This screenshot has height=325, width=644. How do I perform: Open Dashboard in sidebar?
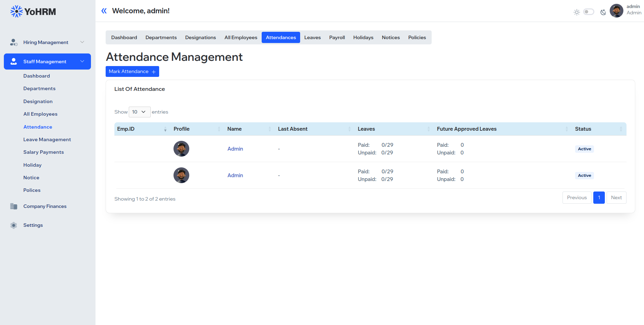tap(37, 76)
